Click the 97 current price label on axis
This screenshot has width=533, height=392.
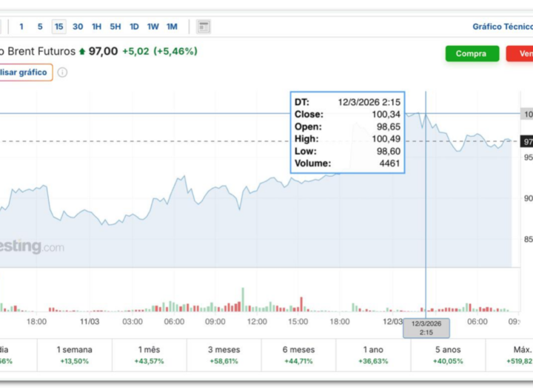tap(527, 141)
